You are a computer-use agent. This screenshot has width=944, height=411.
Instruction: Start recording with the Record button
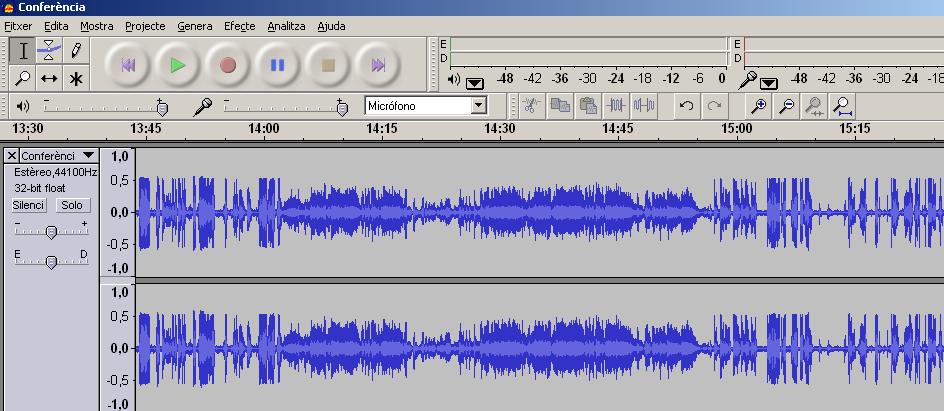click(228, 65)
